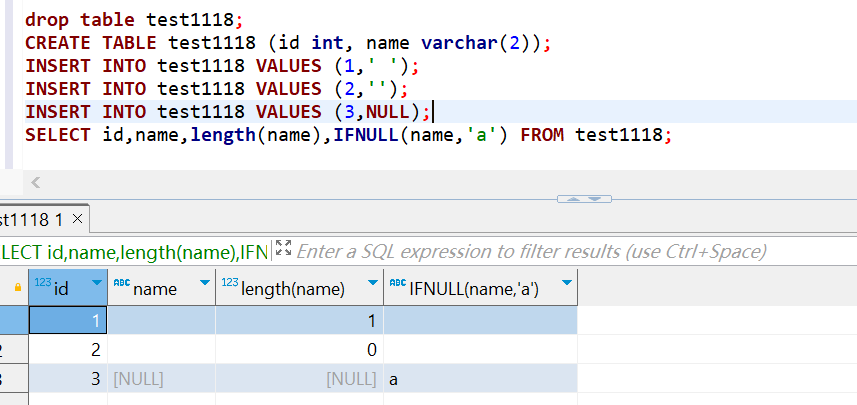Select the test1118 1 result tab
The image size is (857, 405).
click(x=32, y=218)
